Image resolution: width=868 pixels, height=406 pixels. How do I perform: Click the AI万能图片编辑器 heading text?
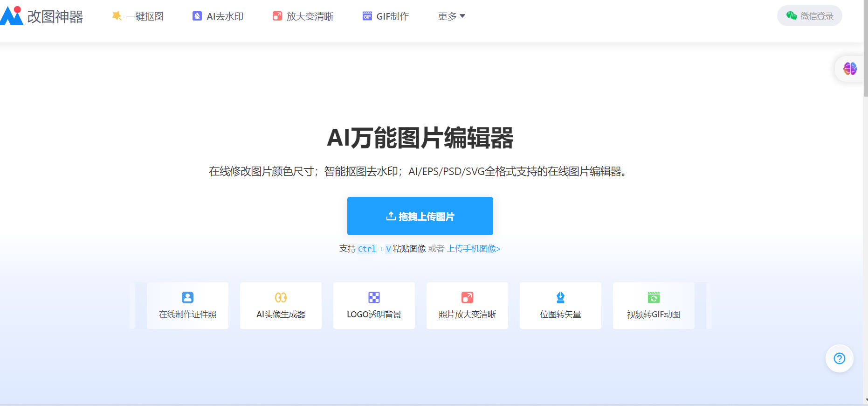420,138
